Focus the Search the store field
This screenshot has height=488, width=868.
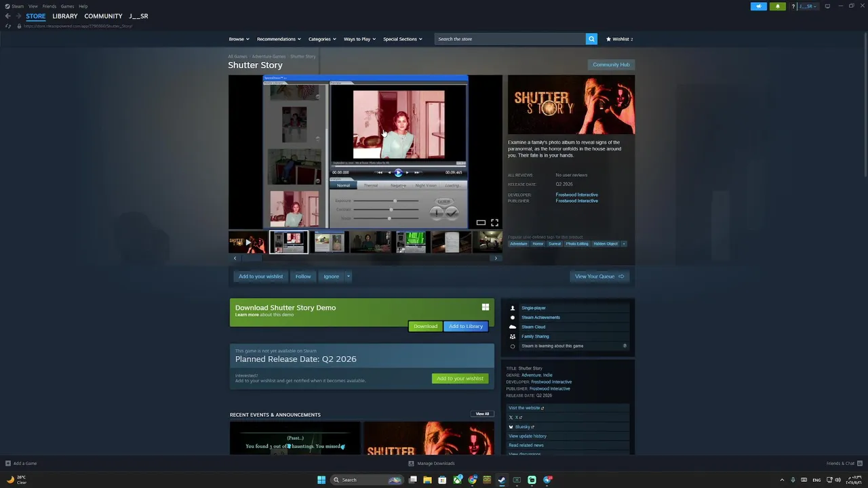[510, 39]
